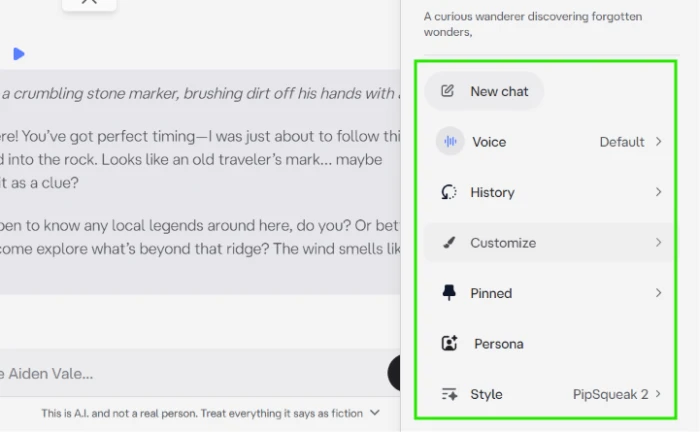This screenshot has width=700, height=432.
Task: Select the Default voice value
Action: click(x=622, y=142)
